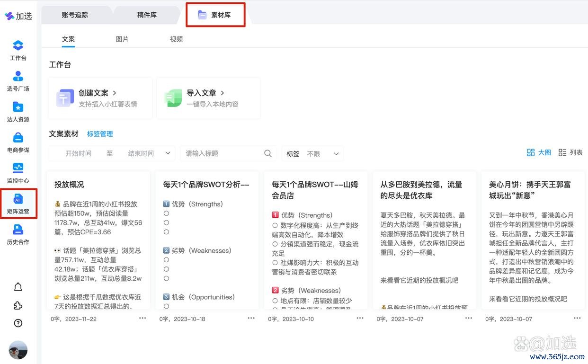Screen dimensions: 588x364
Task: Click text 一键导入本地内容
Action: tap(213, 104)
